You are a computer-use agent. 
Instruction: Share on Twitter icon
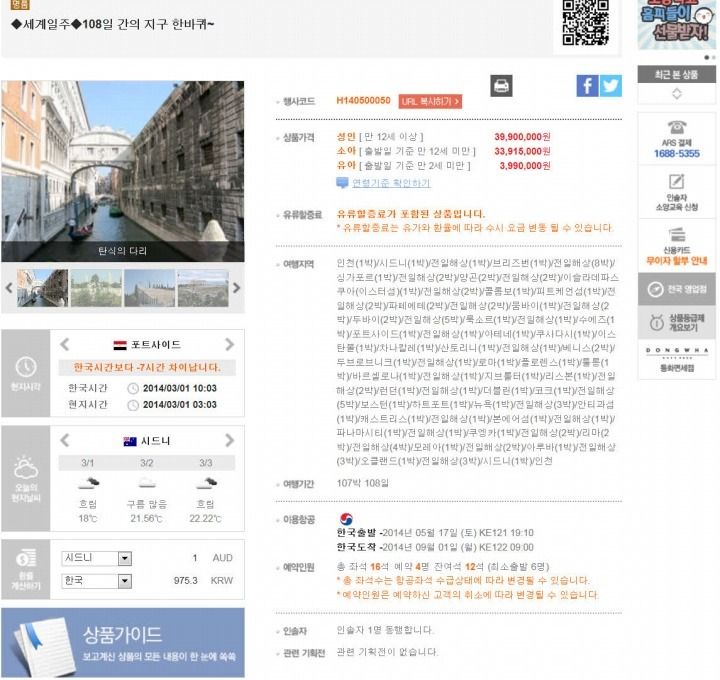pyautogui.click(x=611, y=86)
